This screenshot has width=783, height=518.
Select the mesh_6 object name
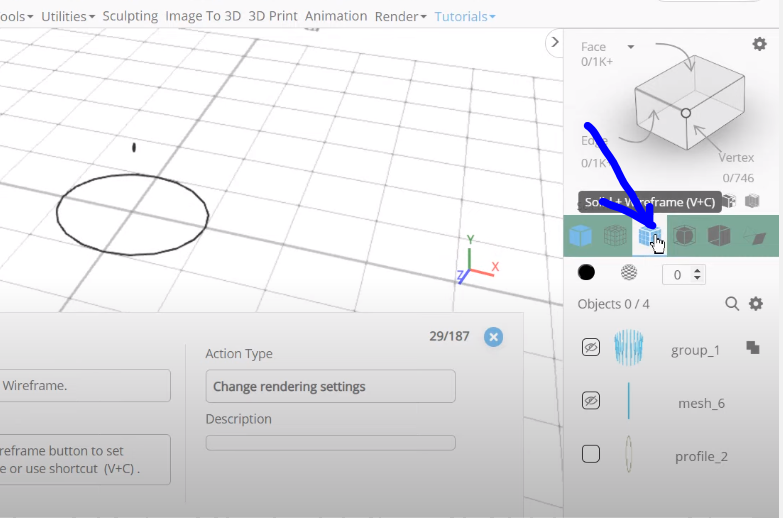click(x=701, y=404)
